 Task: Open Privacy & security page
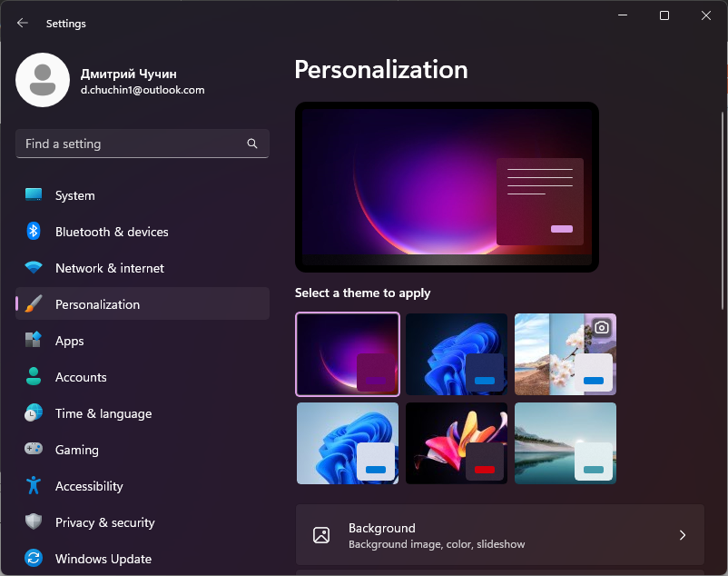[143, 521]
